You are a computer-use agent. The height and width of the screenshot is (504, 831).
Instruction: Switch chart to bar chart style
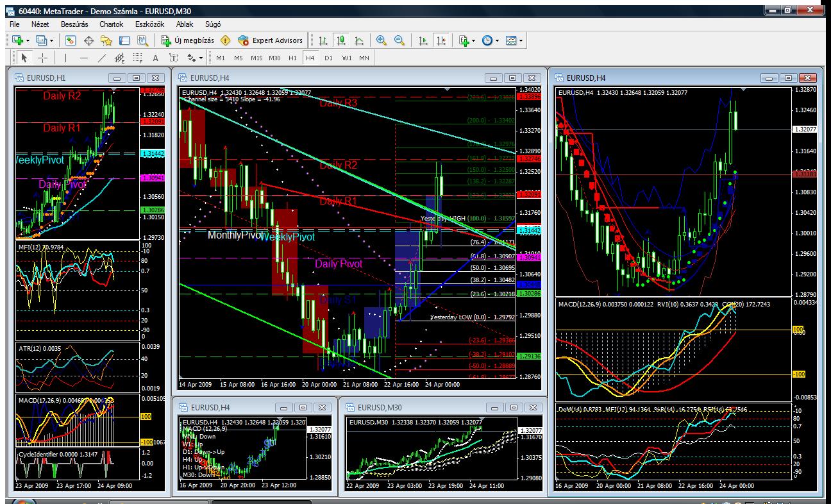click(x=323, y=40)
